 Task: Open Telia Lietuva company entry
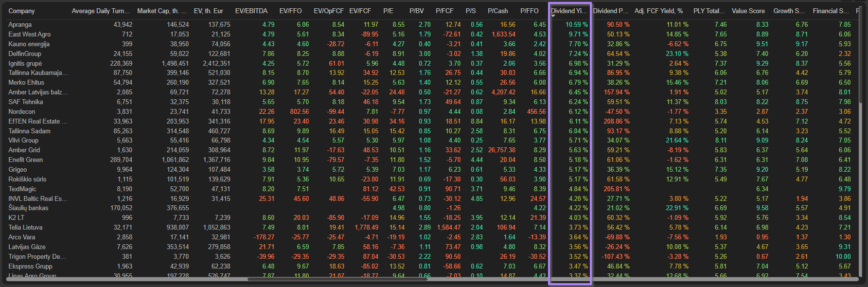[25, 227]
